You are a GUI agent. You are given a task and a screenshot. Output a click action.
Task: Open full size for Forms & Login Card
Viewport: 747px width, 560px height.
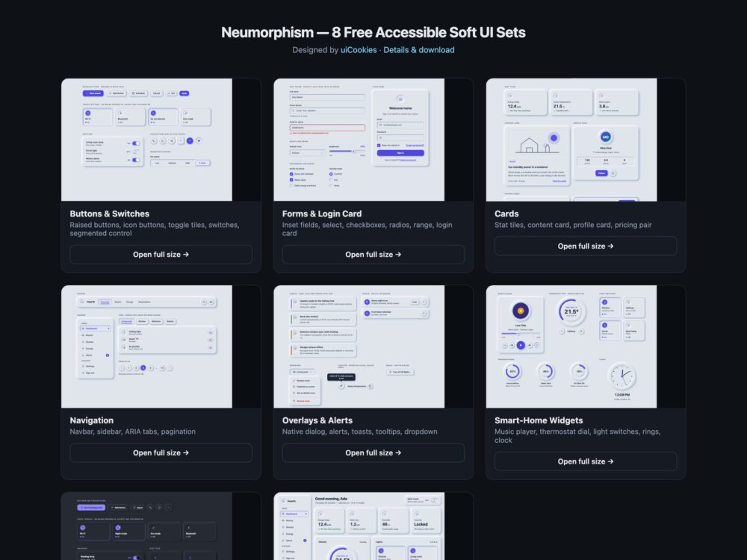coord(373,255)
